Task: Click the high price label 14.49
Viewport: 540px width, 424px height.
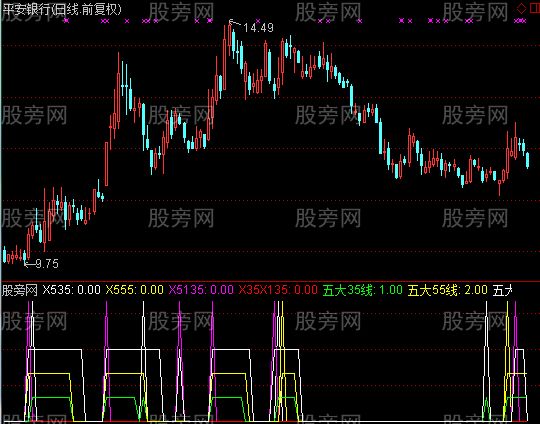Action: point(258,28)
